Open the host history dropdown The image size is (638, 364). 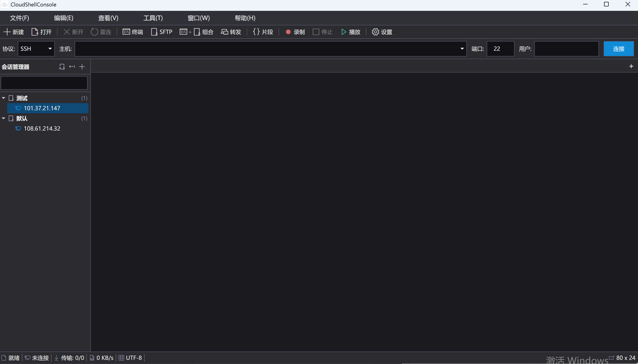tap(462, 48)
